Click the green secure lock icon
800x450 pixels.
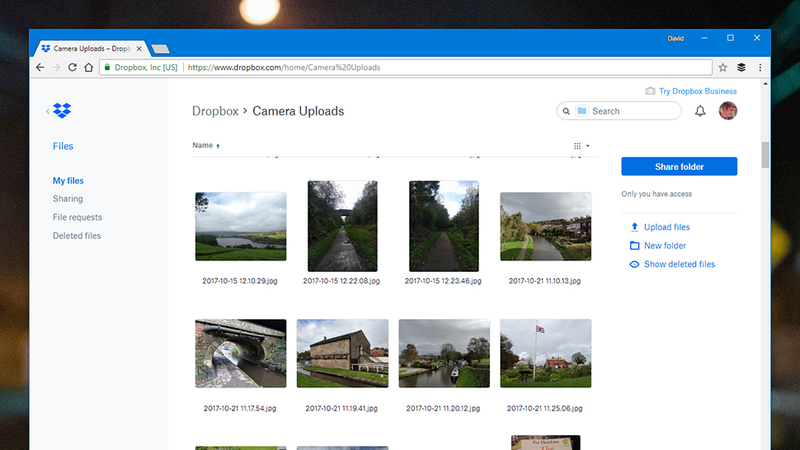click(107, 67)
